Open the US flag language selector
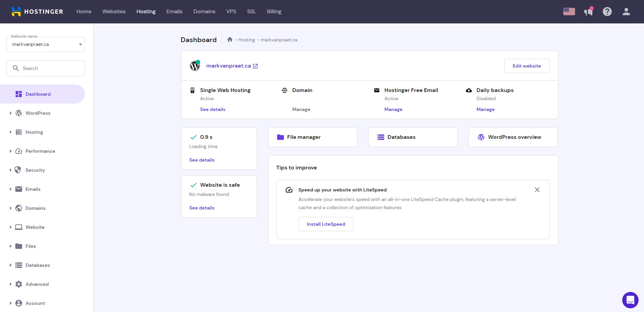This screenshot has height=312, width=644. tap(569, 12)
